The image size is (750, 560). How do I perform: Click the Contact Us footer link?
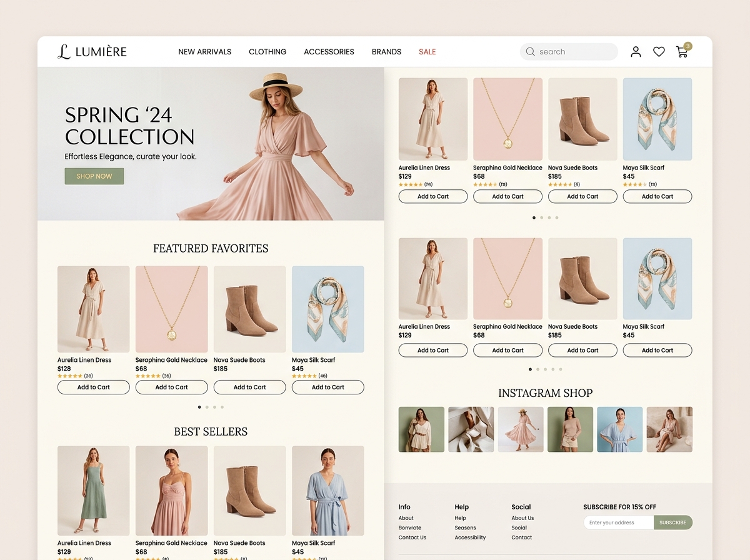pos(412,537)
